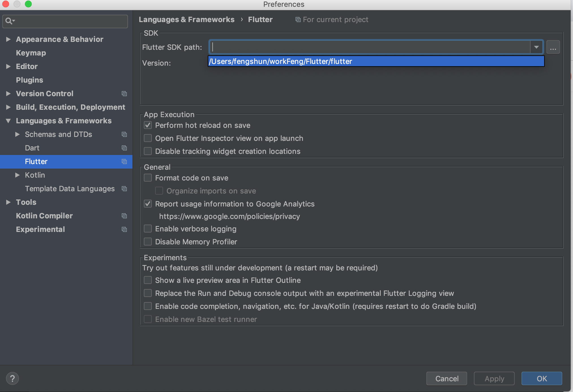Viewport: 573px width, 392px height.
Task: Click the browse ellipsis button for SDK path
Action: pyautogui.click(x=553, y=47)
